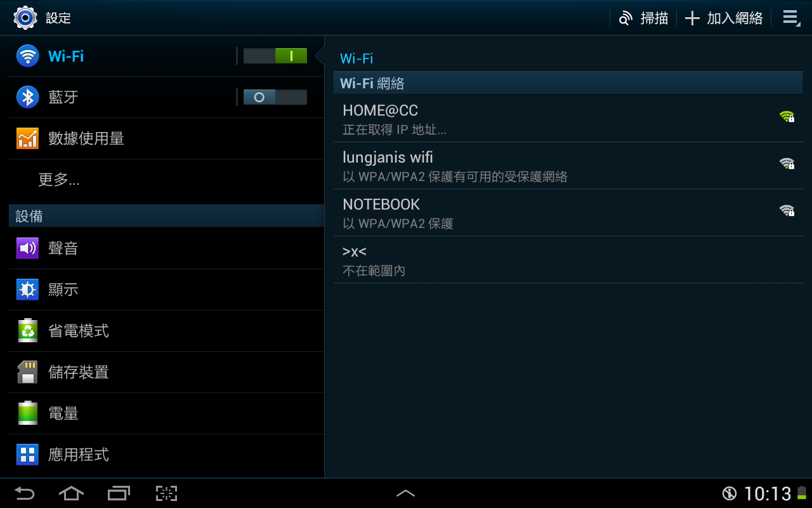This screenshot has width=812, height=508.
Task: Tap the scan (掃描) icon
Action: 626,18
